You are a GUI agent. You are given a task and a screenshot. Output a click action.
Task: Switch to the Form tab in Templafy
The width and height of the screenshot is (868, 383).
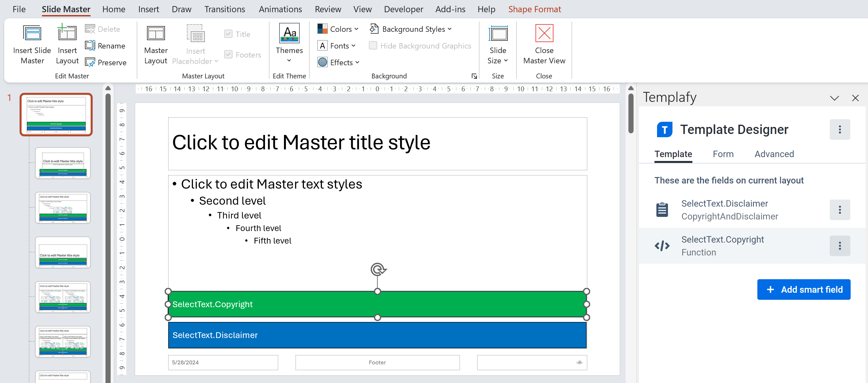point(723,154)
